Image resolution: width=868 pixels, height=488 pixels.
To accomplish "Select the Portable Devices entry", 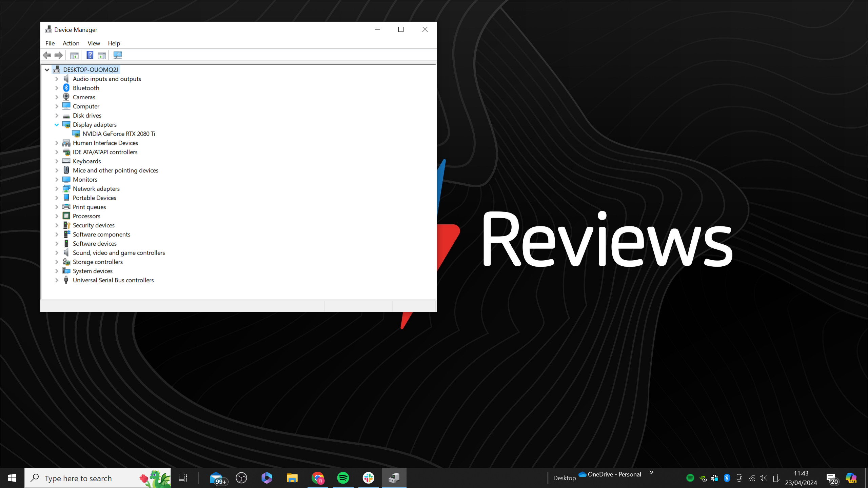I will point(94,198).
